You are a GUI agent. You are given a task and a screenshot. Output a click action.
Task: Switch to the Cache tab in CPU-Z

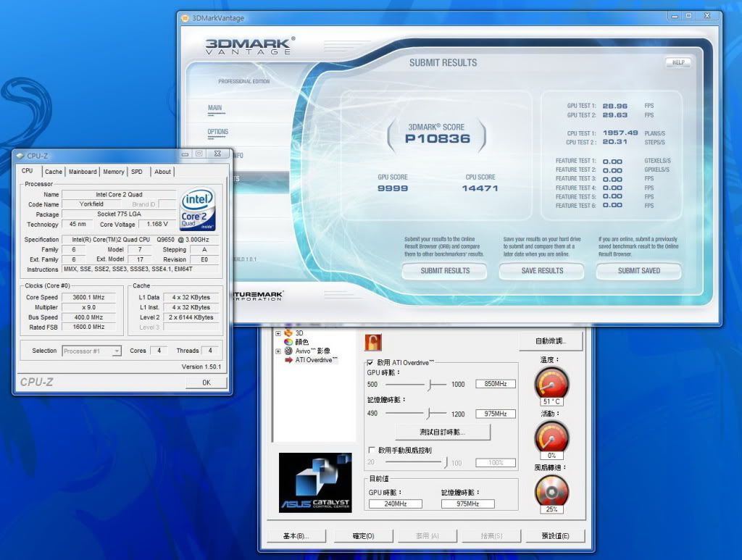(x=54, y=172)
